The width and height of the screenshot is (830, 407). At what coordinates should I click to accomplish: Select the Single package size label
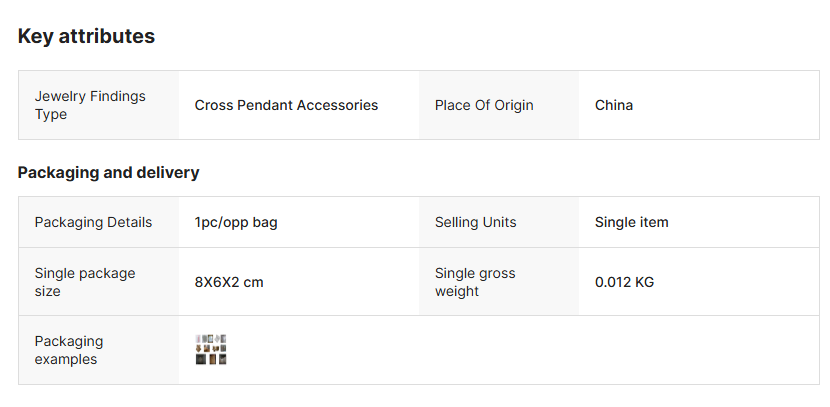pyautogui.click(x=85, y=282)
